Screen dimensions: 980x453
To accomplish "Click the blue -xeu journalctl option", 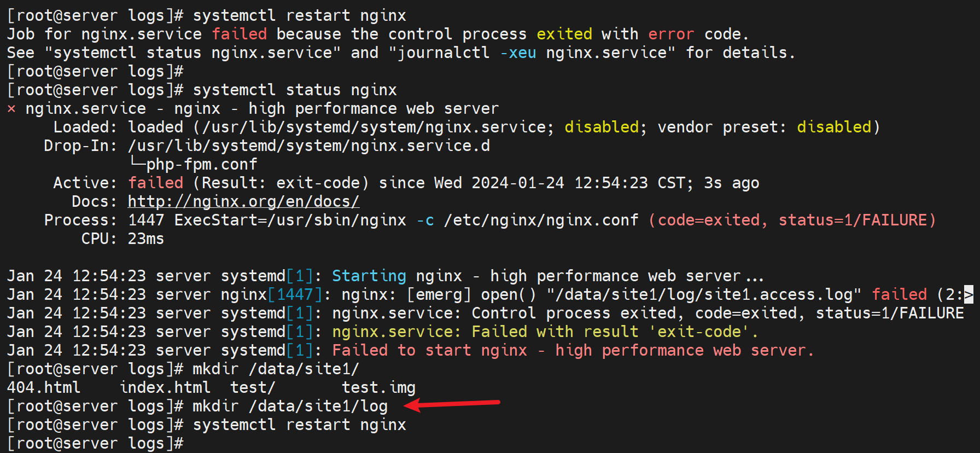I will click(x=518, y=53).
